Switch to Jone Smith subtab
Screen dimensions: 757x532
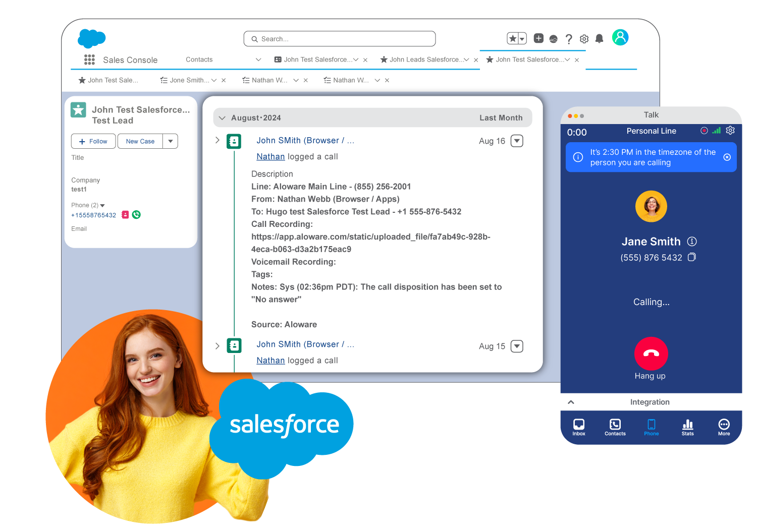[184, 80]
